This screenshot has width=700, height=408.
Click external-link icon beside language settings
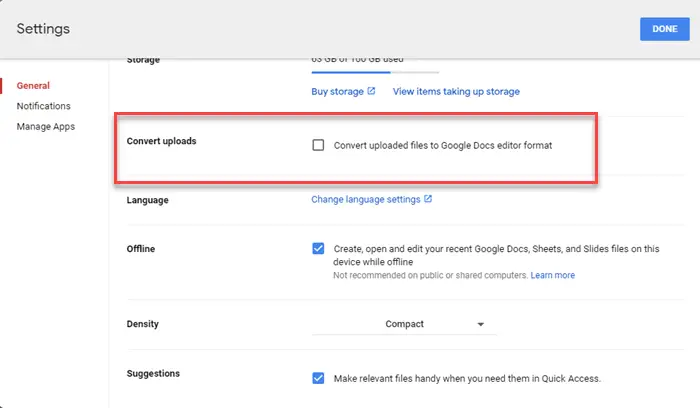[428, 199]
